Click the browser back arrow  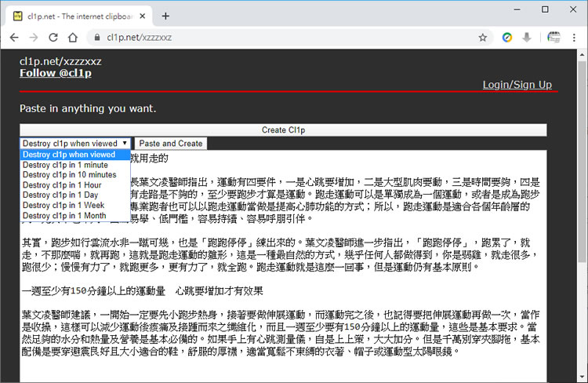point(14,37)
